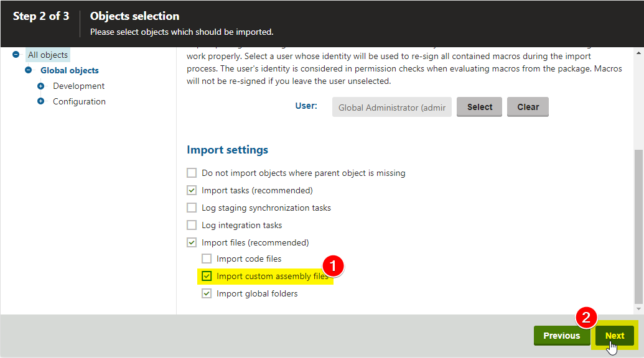Image resolution: width=644 pixels, height=358 pixels.
Task: Check Log integration tasks option
Action: (x=192, y=225)
